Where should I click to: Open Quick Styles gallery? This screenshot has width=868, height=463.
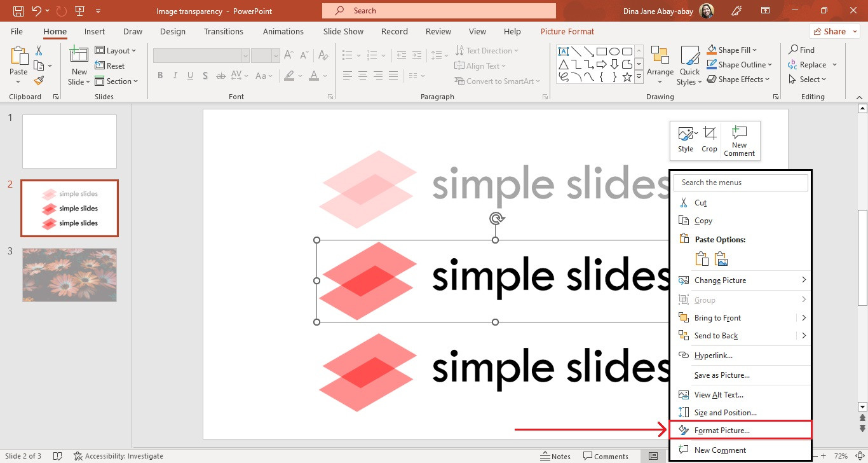pos(689,66)
